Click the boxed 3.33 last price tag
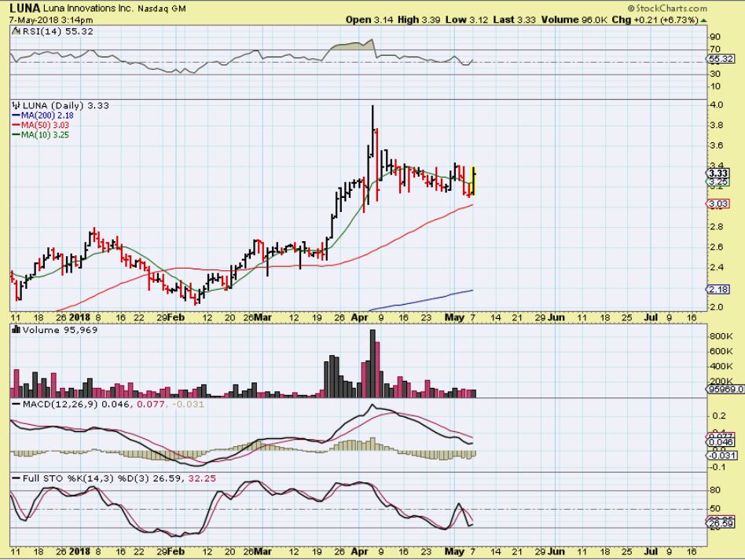The image size is (745, 560). pos(718,174)
